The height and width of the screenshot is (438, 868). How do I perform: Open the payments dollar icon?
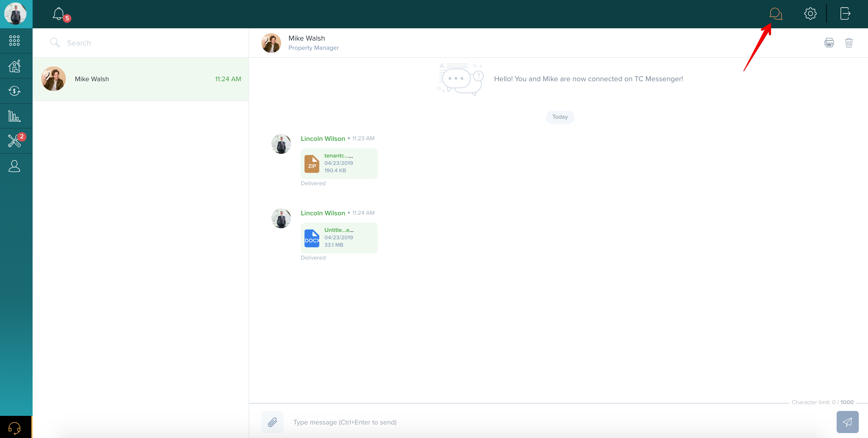pyautogui.click(x=14, y=91)
